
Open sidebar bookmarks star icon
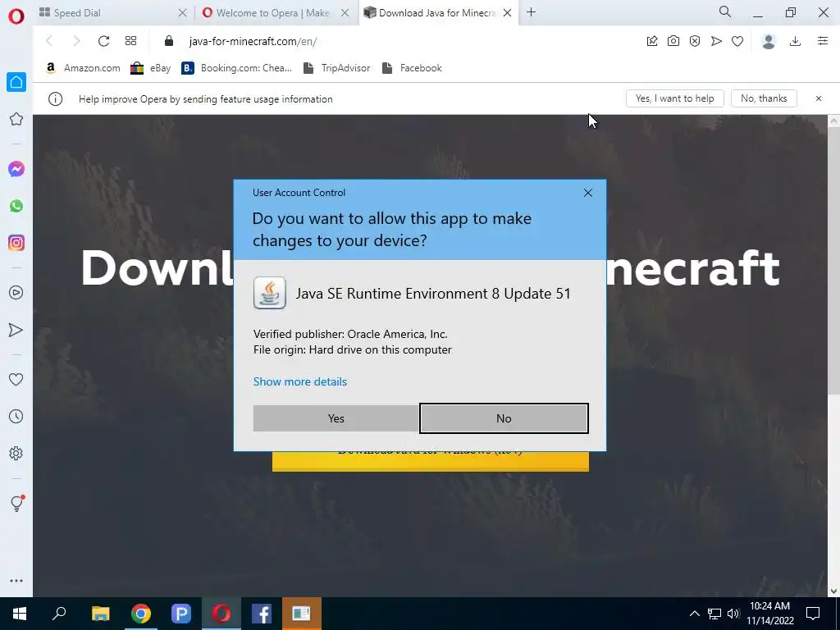pos(16,119)
